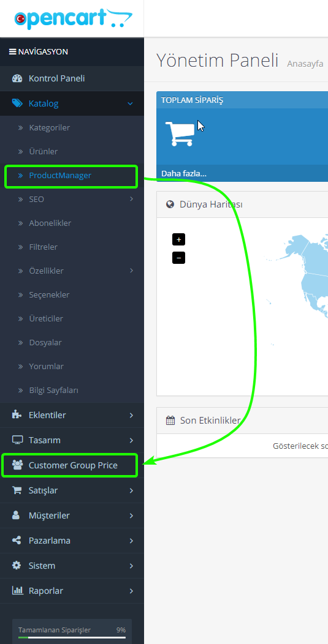The image size is (328, 644).
Task: Click the Raporlar bar chart icon
Action: (x=17, y=591)
